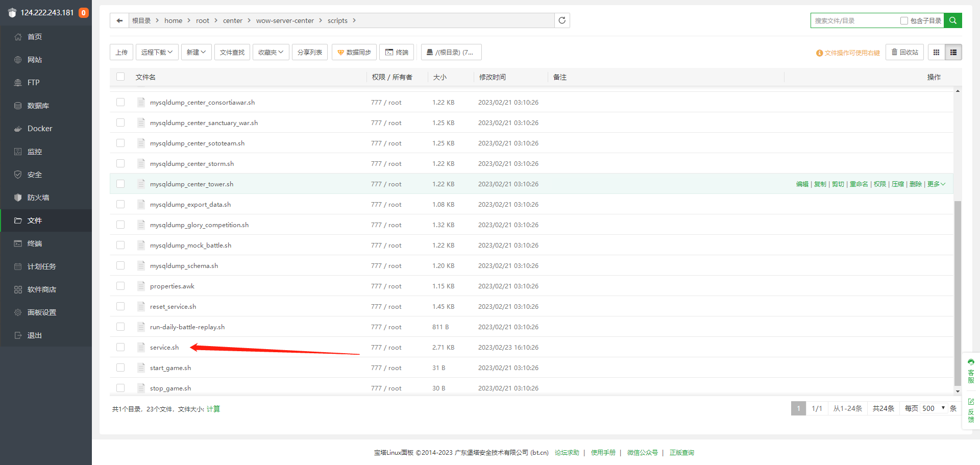
Task: Click the Upload button
Action: tap(121, 52)
